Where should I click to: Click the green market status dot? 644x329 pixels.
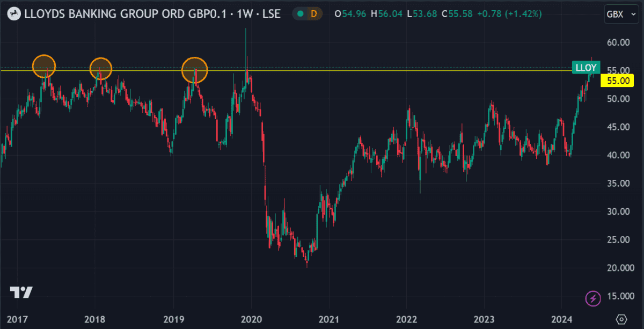point(300,14)
